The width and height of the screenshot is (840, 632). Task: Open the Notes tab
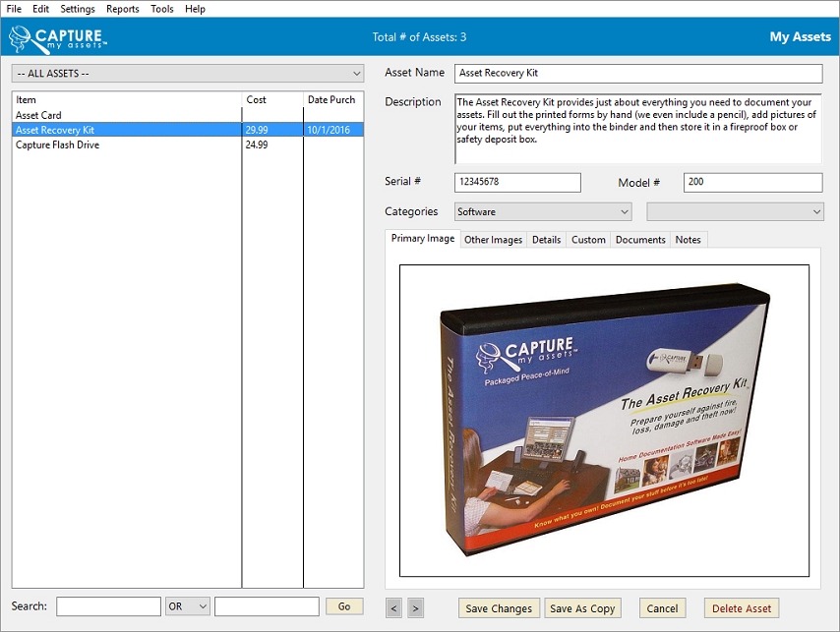tap(689, 240)
